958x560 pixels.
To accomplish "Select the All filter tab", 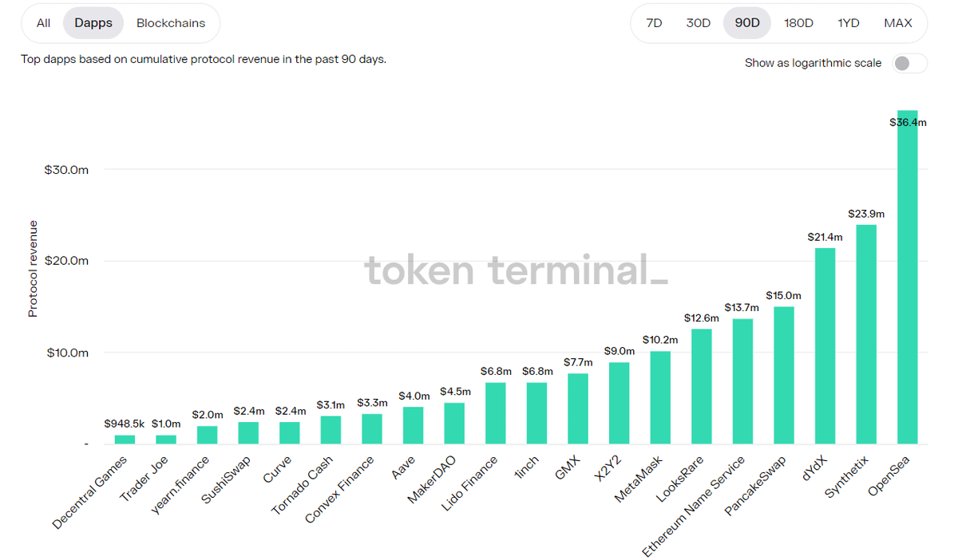I will click(43, 23).
